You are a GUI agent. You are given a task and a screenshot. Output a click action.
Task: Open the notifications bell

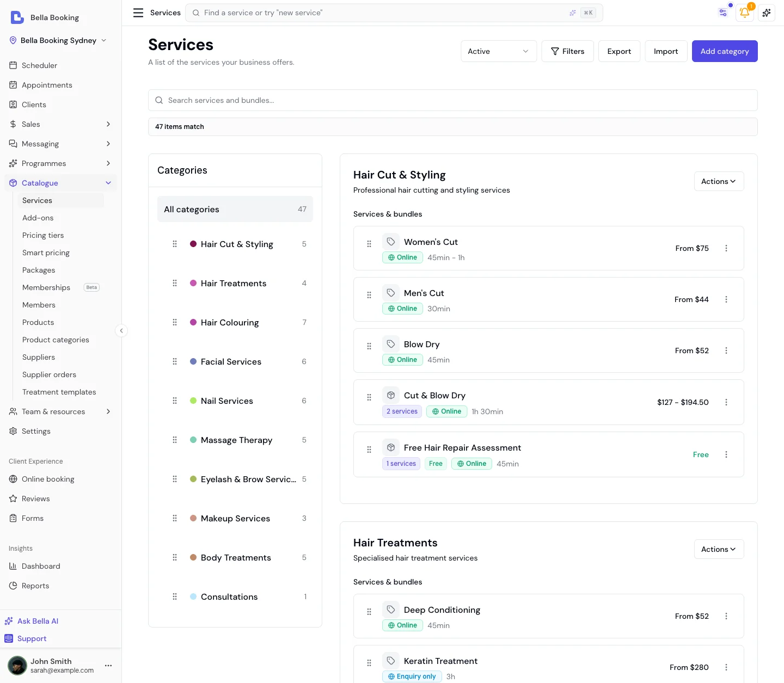coord(744,13)
